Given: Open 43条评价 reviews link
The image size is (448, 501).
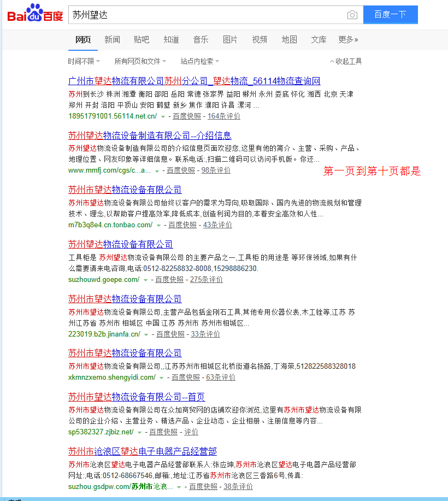Looking at the screenshot, I should [x=217, y=225].
